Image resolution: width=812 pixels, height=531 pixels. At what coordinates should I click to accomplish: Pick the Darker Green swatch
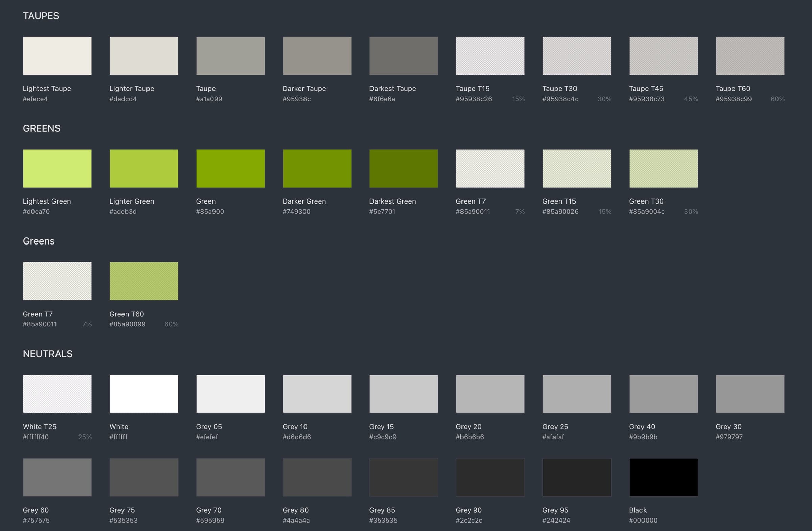(x=317, y=168)
